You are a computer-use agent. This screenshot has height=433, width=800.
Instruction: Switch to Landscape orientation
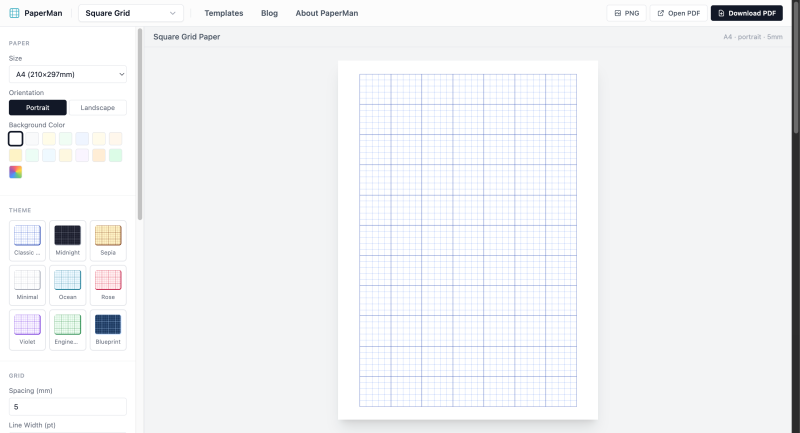pyautogui.click(x=97, y=108)
